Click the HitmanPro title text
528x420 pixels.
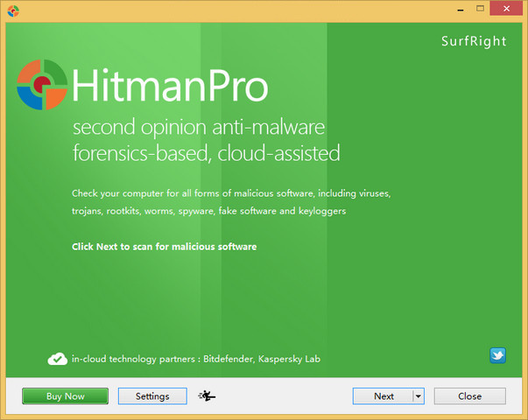(x=170, y=87)
